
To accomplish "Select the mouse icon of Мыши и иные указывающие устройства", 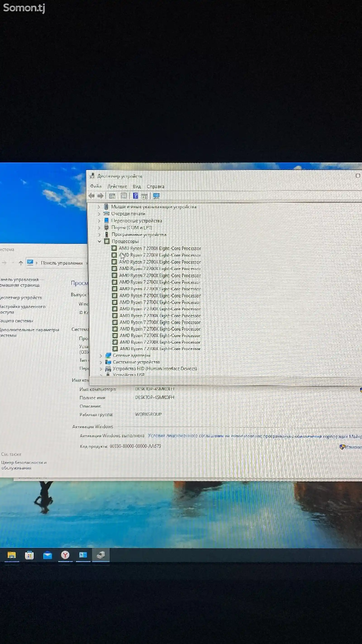I will (x=106, y=207).
